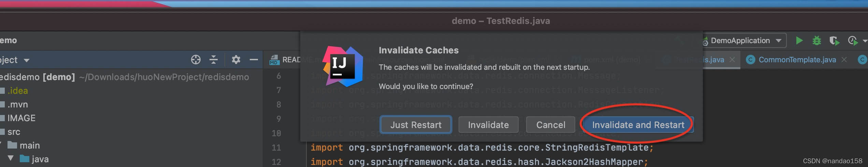868x167 pixels.
Task: Run with Coverage shield icon
Action: pos(834,41)
